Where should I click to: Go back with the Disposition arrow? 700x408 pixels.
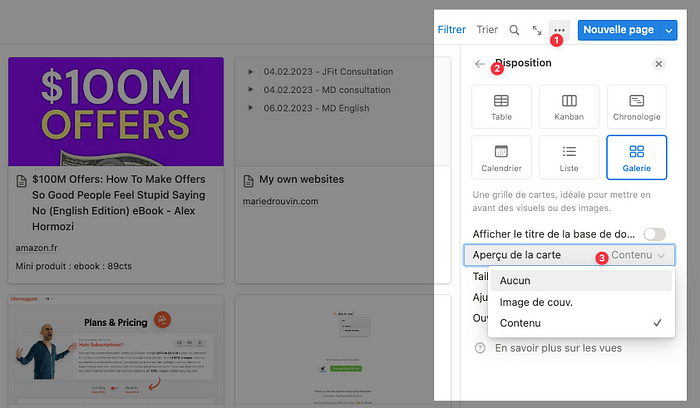(x=480, y=64)
